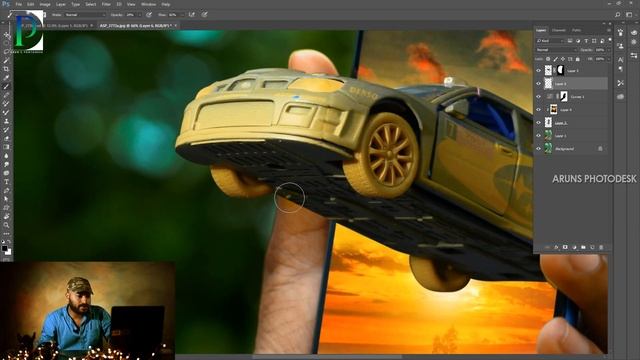Viewport: 640px width, 360px height.
Task: Open the Layers panel flyout menu
Action: (609, 30)
